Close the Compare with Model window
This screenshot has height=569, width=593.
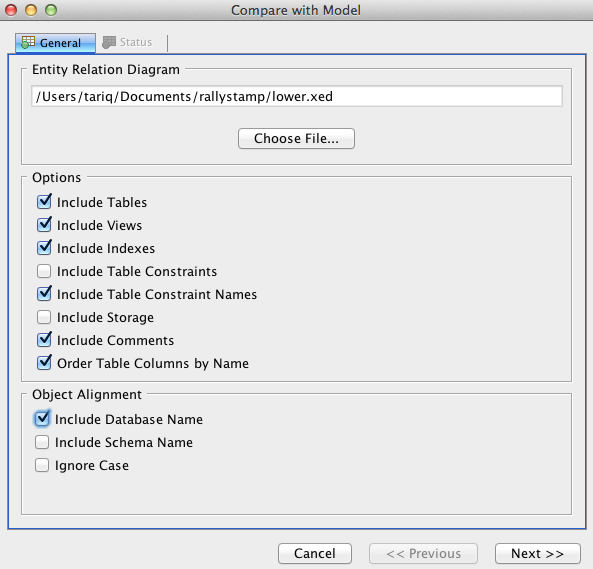11,10
